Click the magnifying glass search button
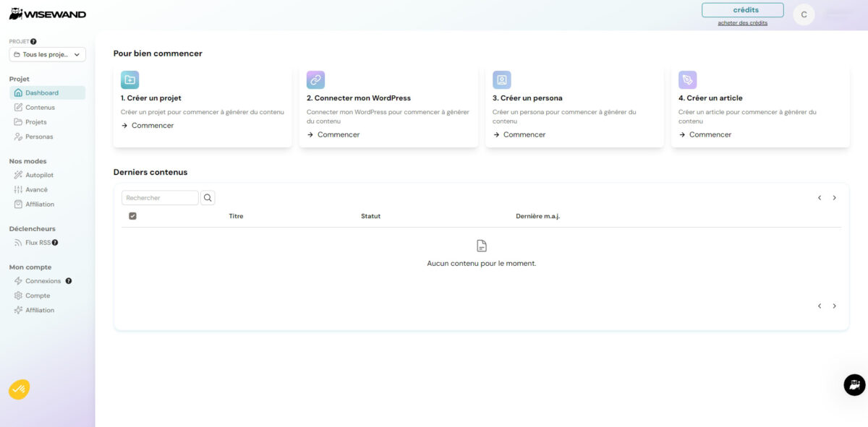Screen dimensions: 868x427 208,198
